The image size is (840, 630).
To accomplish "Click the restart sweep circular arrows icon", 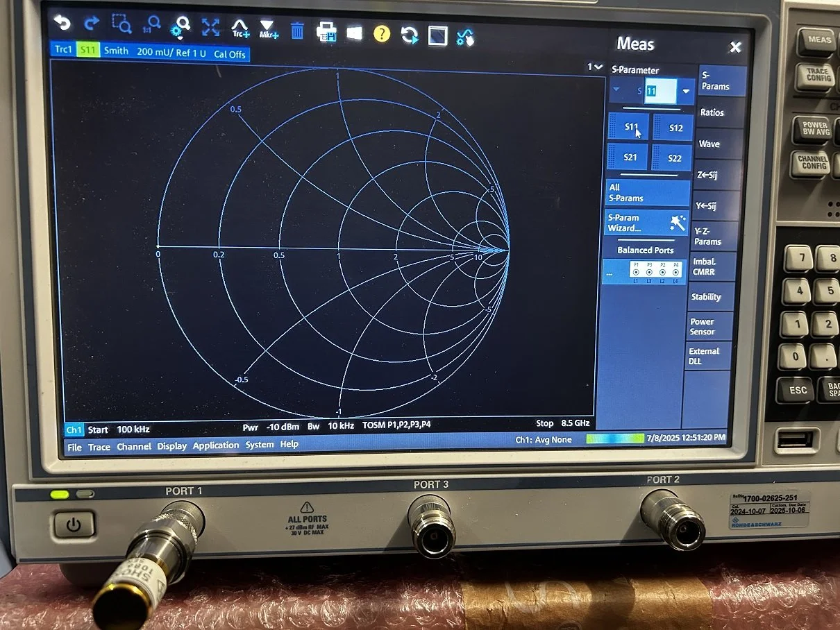I will (410, 35).
